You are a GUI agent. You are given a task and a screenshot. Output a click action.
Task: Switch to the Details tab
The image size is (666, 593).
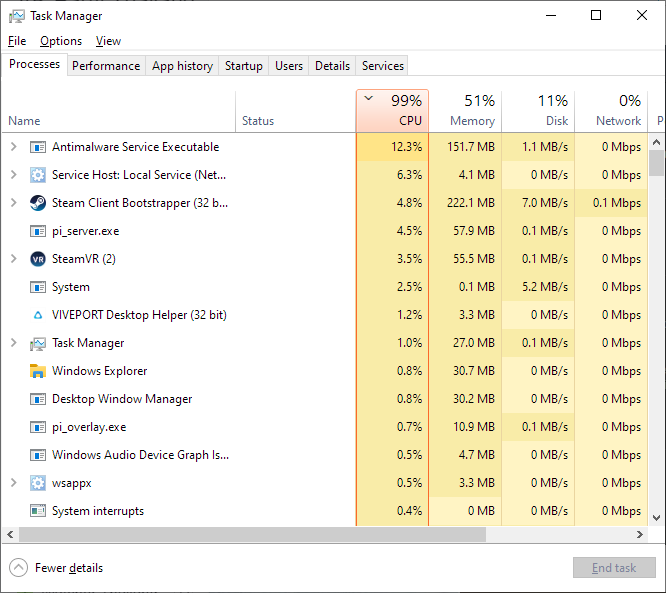pyautogui.click(x=332, y=66)
